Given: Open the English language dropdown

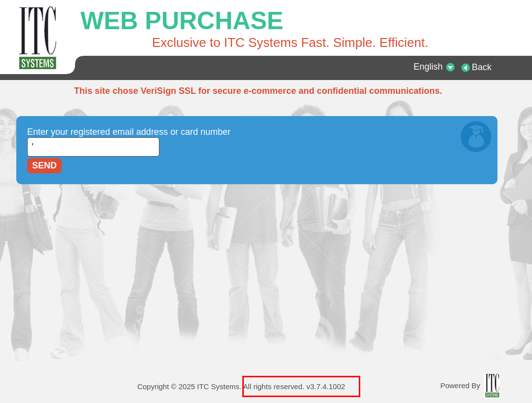Looking at the screenshot, I should point(434,67).
